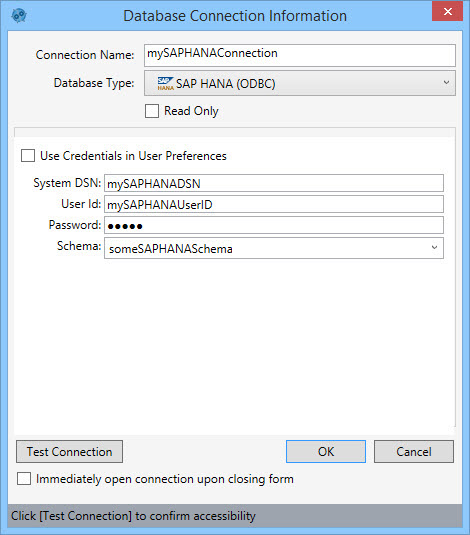Click the Connection Name label
The width and height of the screenshot is (470, 535).
click(85, 55)
